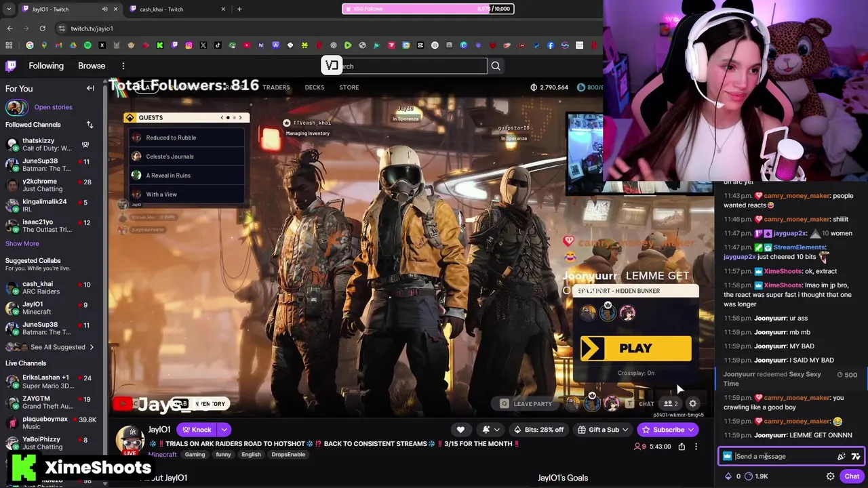Click the Minecraft category link

click(162, 454)
